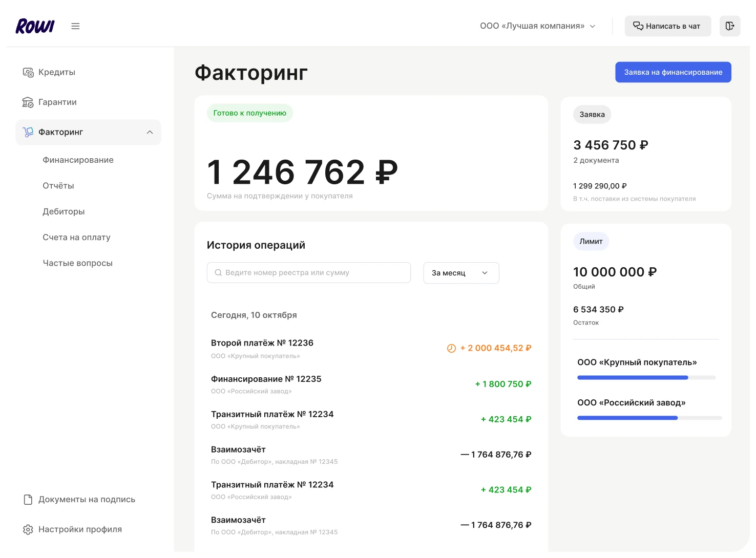The width and height of the screenshot is (756, 558).
Task: Open the Финансирование № 12235 operation row
Action: point(371,384)
